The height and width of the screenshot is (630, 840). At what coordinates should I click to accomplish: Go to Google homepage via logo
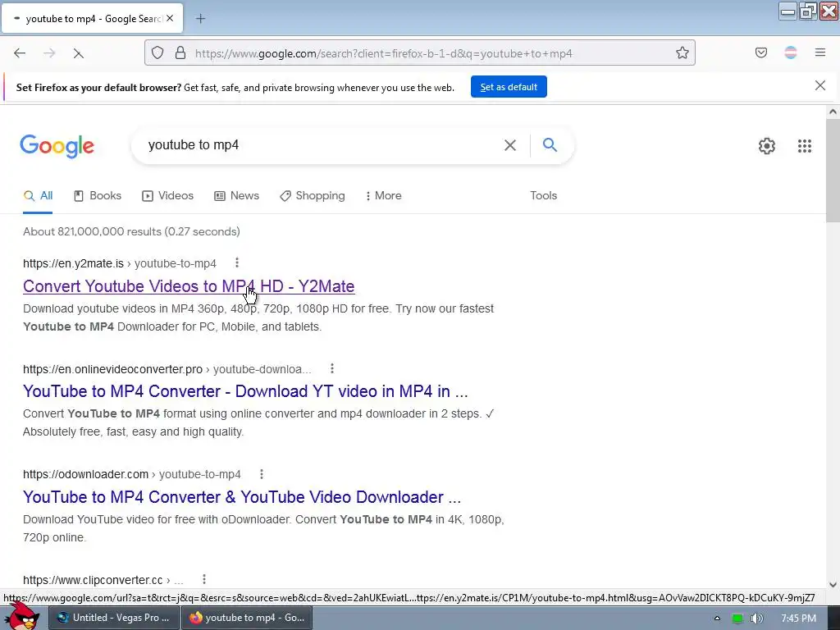point(57,146)
